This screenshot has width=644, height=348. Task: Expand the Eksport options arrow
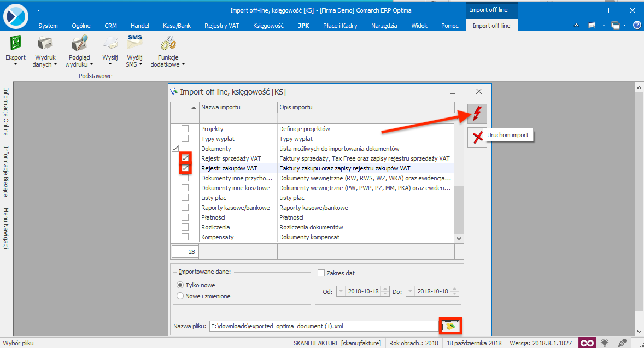pos(15,63)
